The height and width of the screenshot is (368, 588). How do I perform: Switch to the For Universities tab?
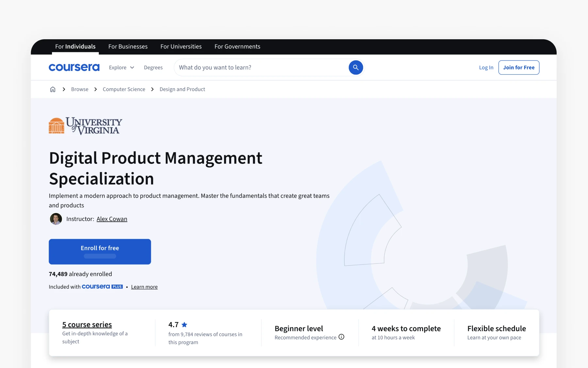(181, 46)
